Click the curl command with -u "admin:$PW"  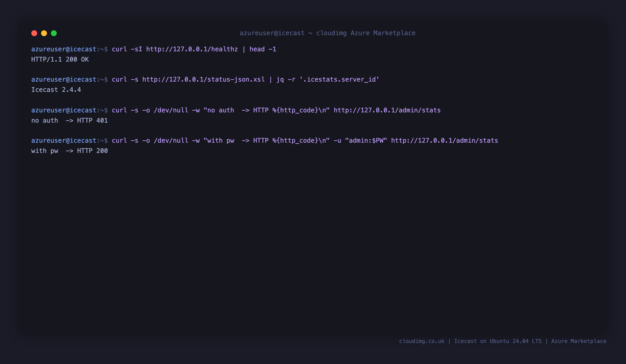coord(305,140)
